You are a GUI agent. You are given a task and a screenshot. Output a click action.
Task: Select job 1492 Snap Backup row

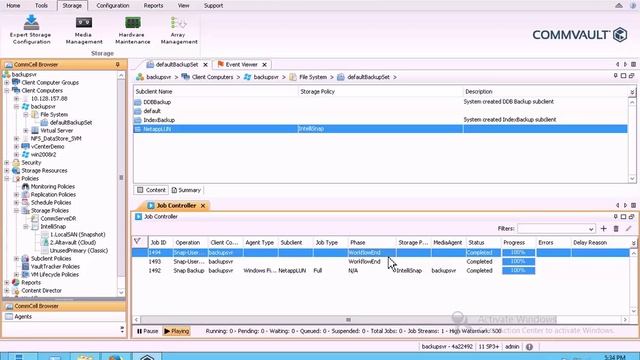click(380, 271)
